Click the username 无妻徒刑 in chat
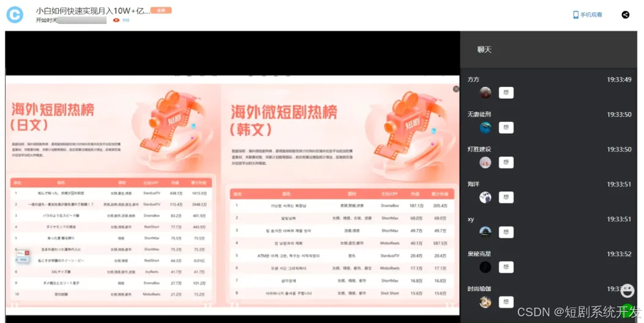The image size is (644, 323). click(479, 115)
